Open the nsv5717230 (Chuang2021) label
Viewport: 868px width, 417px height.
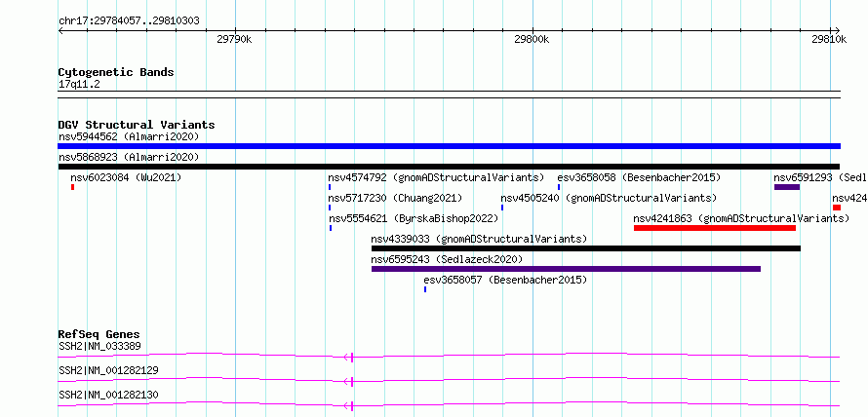pos(395,198)
